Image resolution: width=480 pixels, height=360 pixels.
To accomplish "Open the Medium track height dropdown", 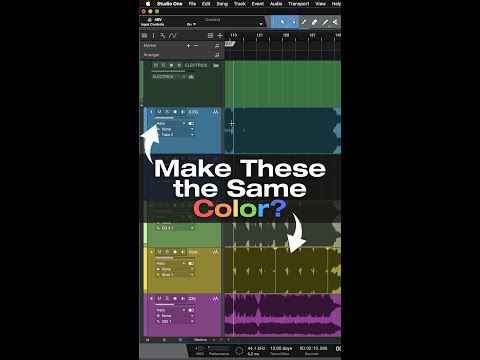I will [203, 340].
